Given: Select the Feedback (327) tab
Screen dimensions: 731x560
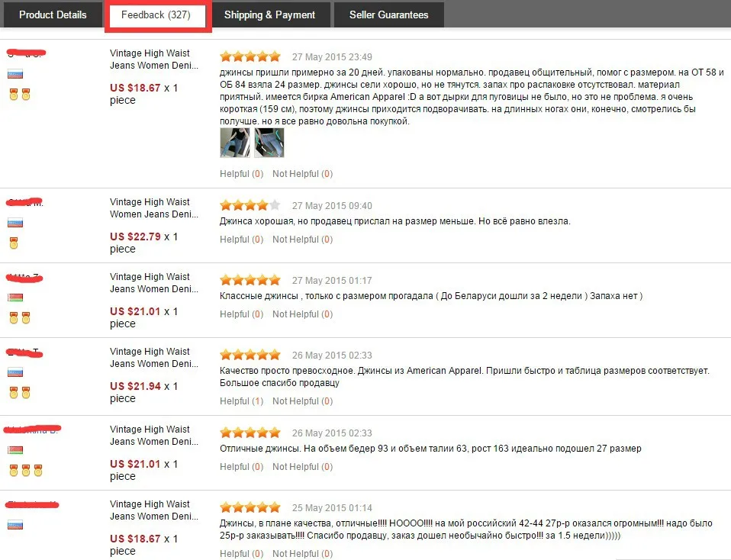Looking at the screenshot, I should 156,15.
